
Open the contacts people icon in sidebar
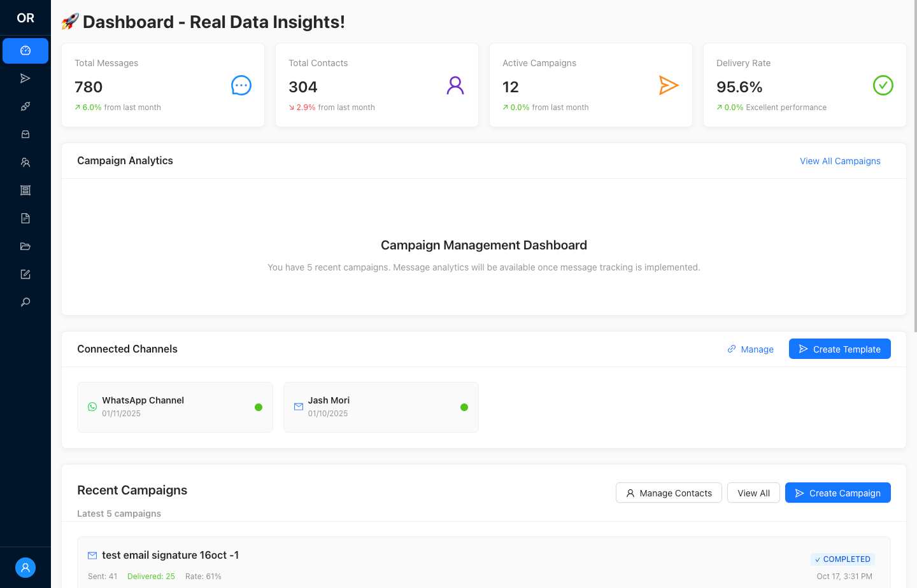[x=25, y=162]
